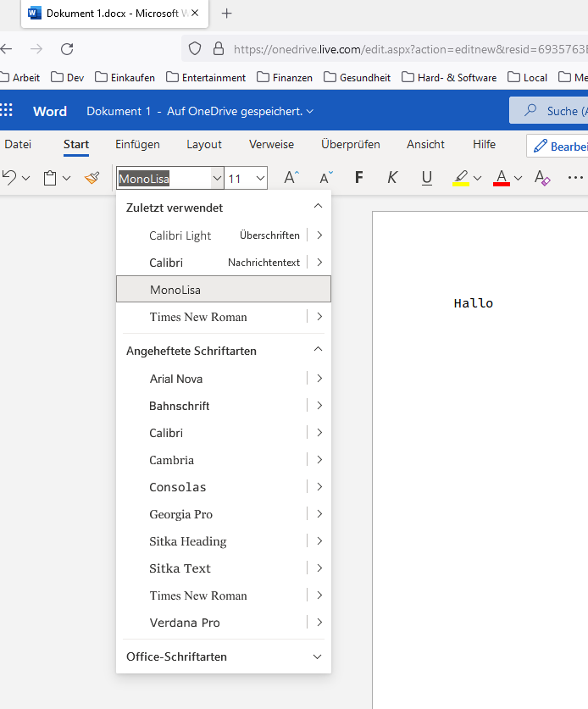The width and height of the screenshot is (588, 709).
Task: Open the Finanzen bookmarks folder
Action: click(x=285, y=77)
